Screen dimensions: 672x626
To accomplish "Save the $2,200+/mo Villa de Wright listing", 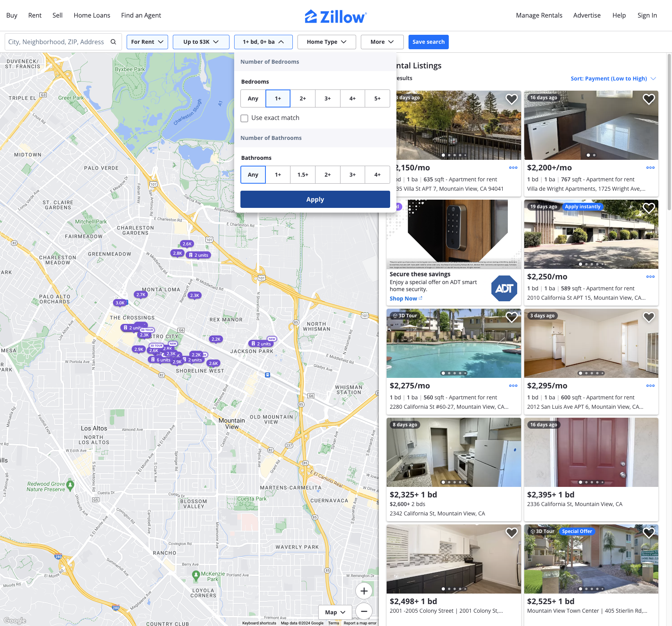I will 649,99.
